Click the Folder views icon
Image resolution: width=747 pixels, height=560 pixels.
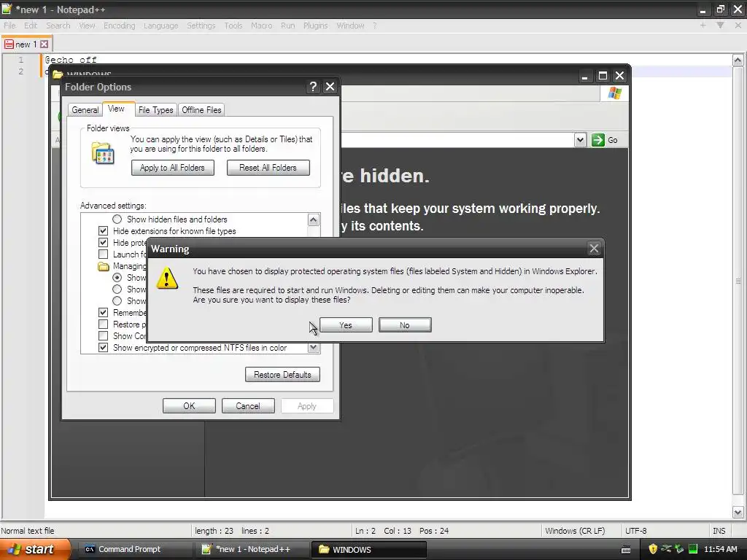coord(103,153)
